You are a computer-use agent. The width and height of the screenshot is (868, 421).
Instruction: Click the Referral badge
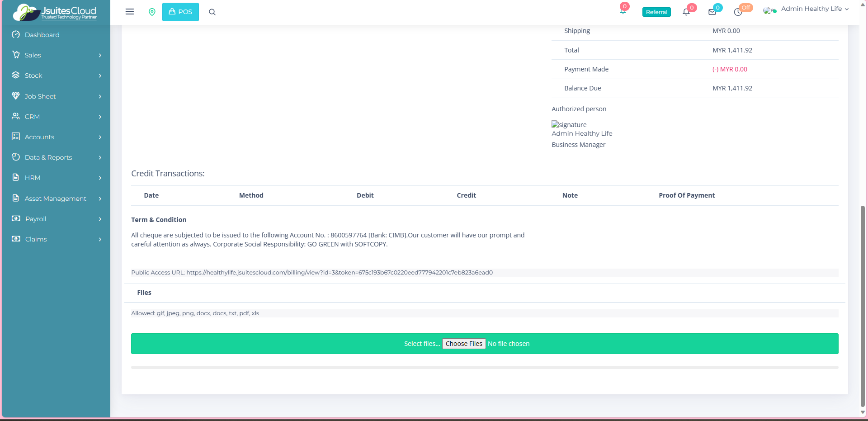pos(656,12)
